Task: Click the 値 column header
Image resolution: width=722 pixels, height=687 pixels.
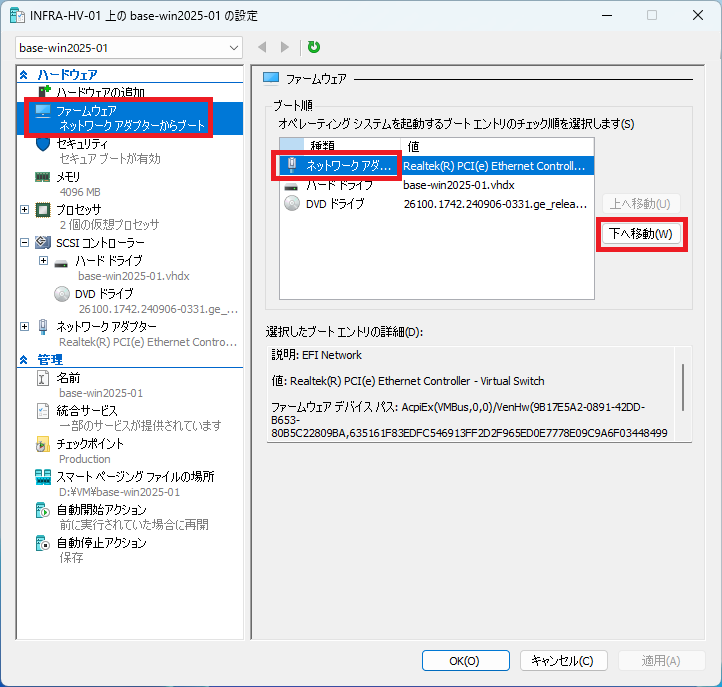Action: click(x=497, y=146)
